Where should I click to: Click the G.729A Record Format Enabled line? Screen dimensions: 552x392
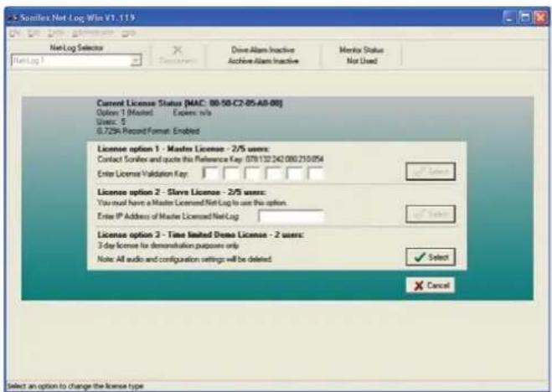148,132
